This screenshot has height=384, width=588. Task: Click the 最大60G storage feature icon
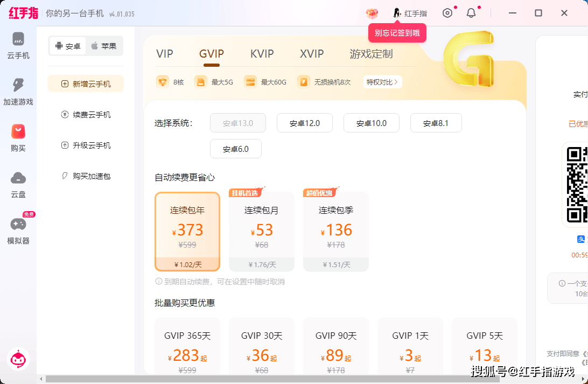(250, 82)
